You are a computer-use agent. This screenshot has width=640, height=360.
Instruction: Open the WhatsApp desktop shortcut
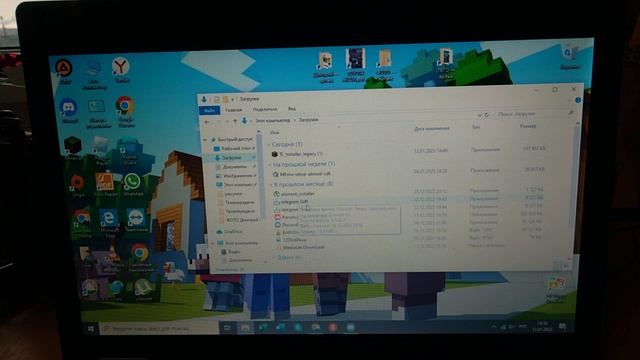[x=132, y=184]
